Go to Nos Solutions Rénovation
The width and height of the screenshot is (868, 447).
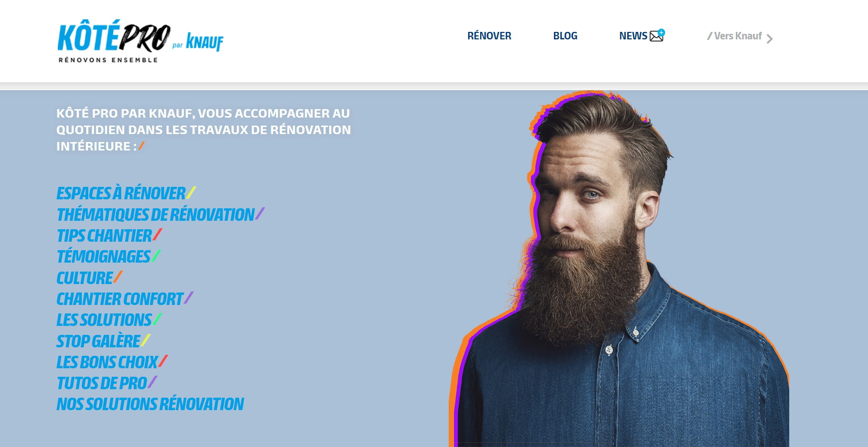click(x=150, y=404)
